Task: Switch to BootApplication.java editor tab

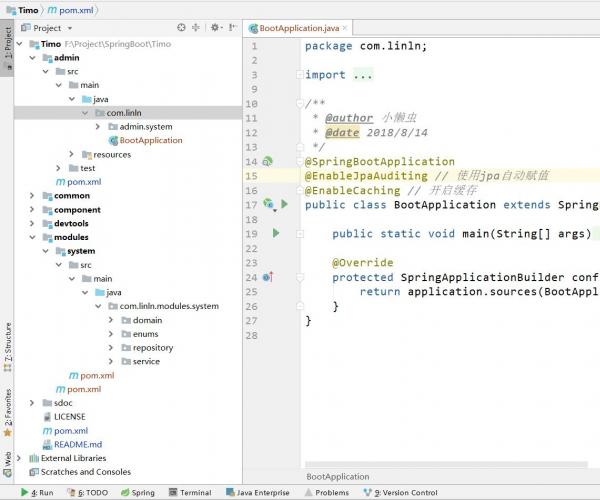Action: click(x=299, y=28)
